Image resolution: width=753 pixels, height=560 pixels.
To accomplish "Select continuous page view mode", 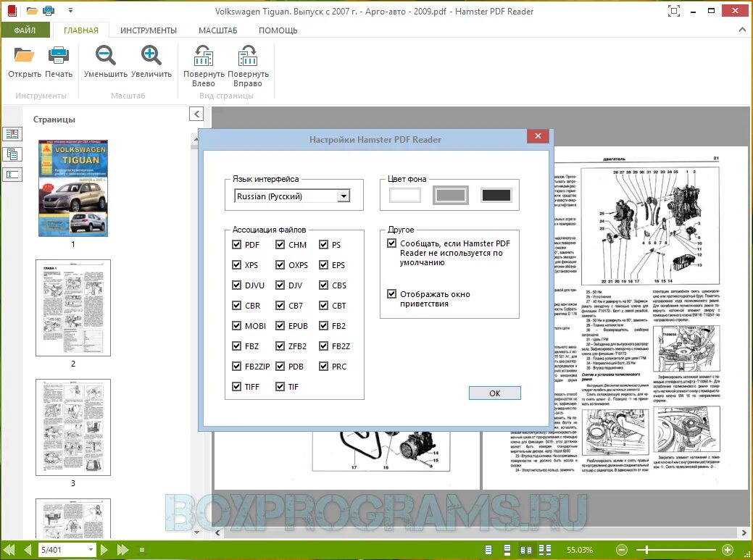I will [x=507, y=550].
